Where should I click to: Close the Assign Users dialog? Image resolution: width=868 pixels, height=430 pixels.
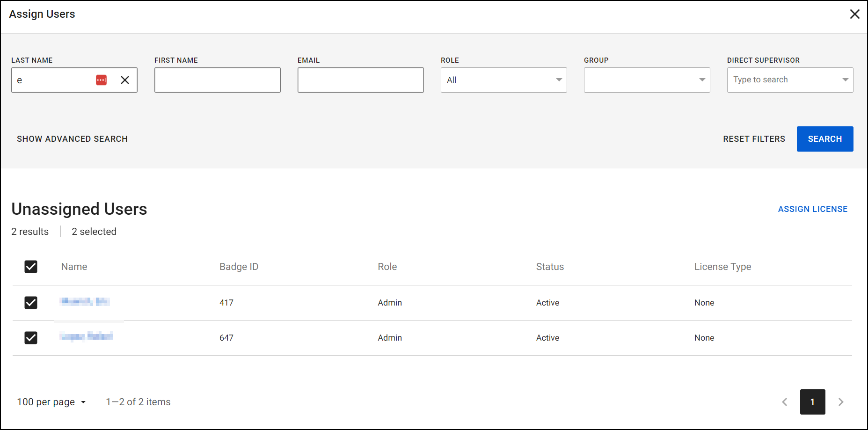[x=854, y=14]
